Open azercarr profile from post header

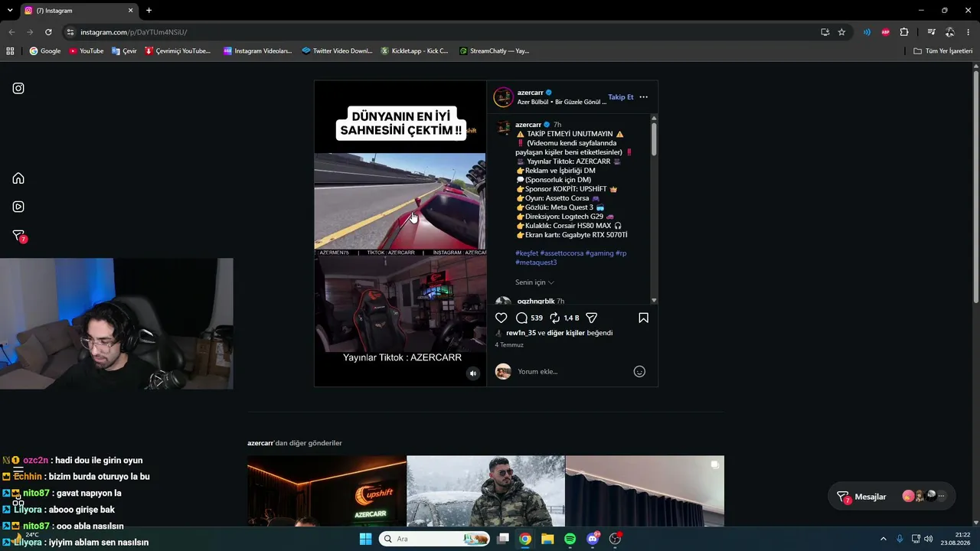531,93
